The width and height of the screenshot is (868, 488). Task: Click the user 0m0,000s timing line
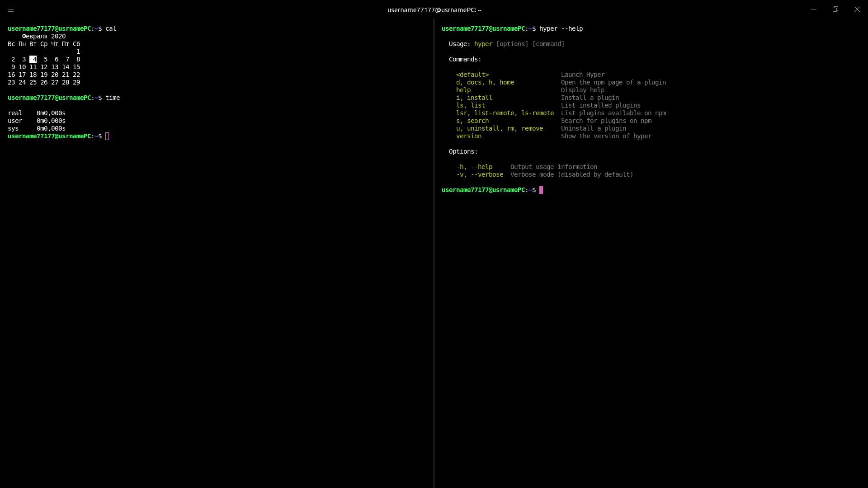coord(37,121)
